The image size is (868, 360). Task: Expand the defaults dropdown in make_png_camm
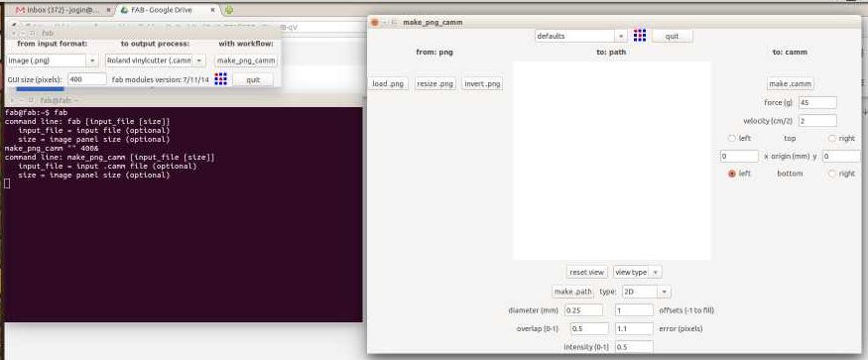(x=580, y=36)
